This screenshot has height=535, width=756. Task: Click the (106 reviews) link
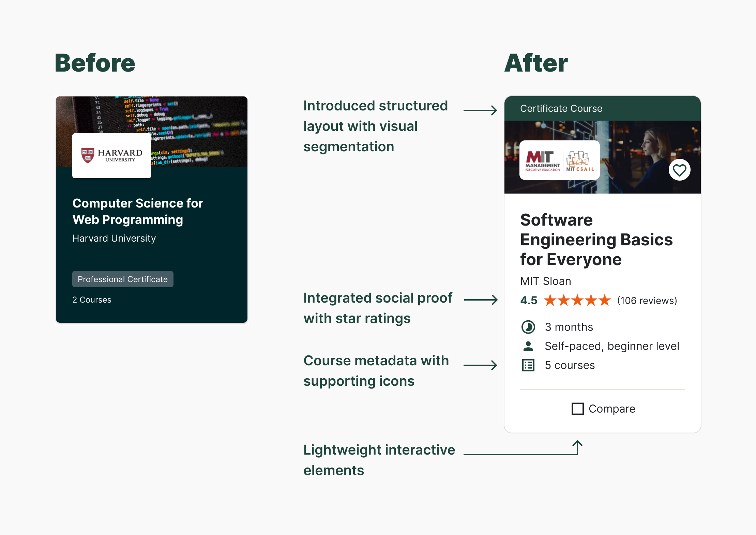[647, 301]
